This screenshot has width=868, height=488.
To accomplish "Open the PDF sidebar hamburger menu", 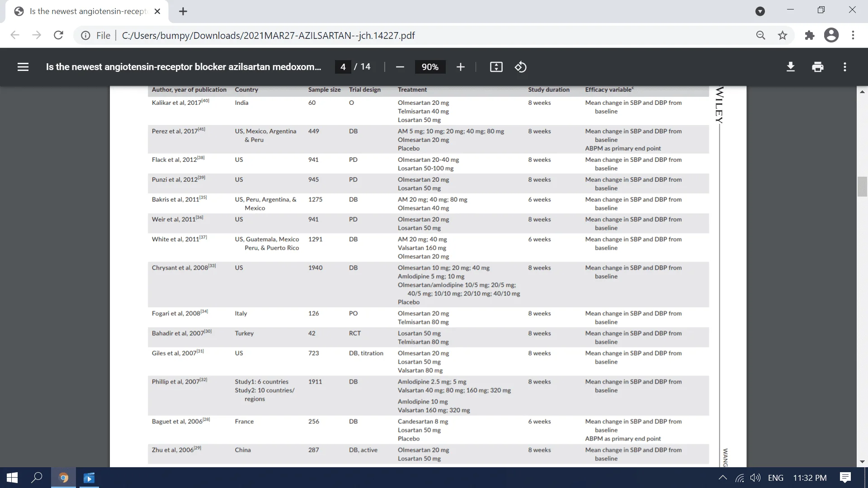I will tap(23, 67).
